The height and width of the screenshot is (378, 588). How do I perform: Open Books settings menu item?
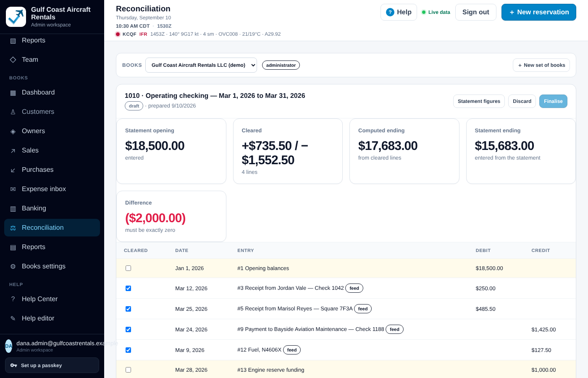(52, 266)
